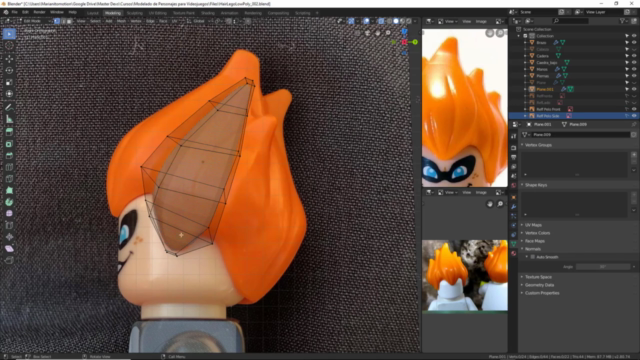Collapse the Shape Keys panel
The height and width of the screenshot is (360, 640).
coord(522,185)
